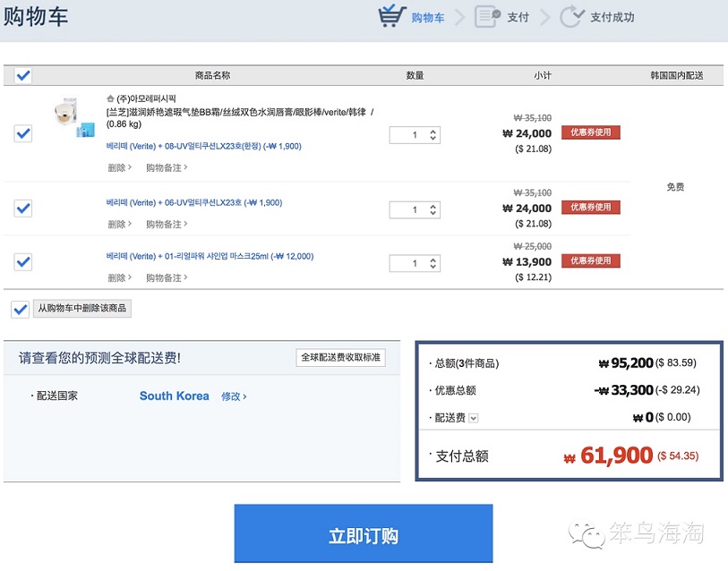Click 修改 to change delivery country
The image size is (728, 571).
coord(234,396)
